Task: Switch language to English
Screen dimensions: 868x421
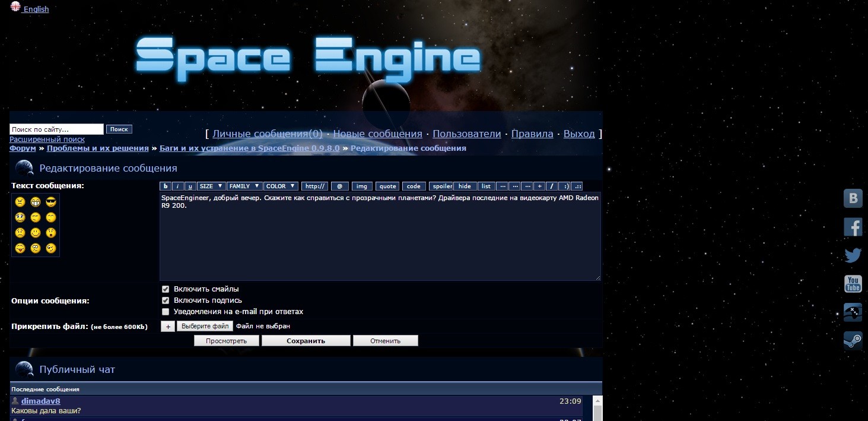Action: coord(36,9)
